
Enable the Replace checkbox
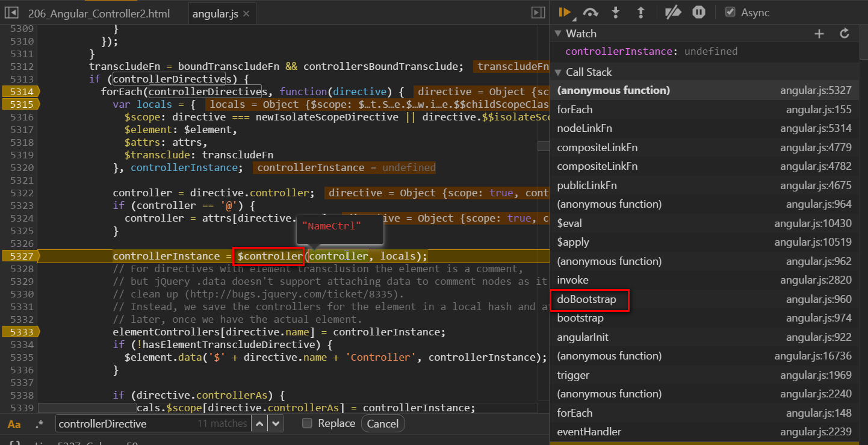point(307,423)
